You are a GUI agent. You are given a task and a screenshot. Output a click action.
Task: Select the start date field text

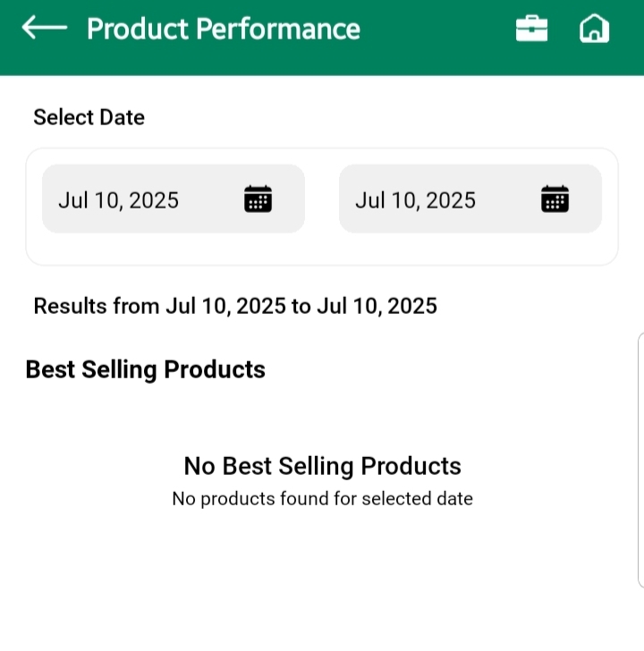click(119, 200)
